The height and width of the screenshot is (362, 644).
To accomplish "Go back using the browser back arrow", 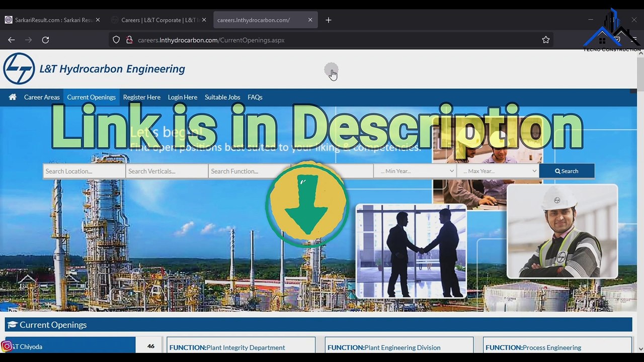I will tap(11, 40).
